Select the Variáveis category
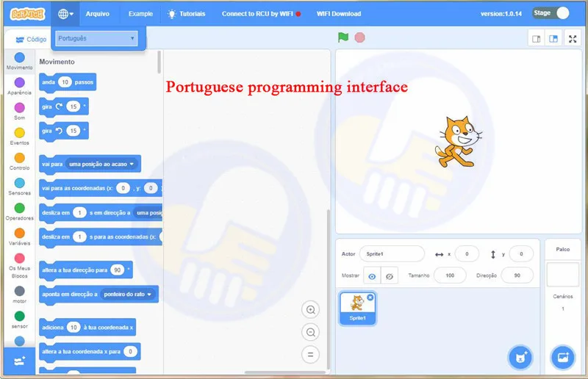Viewport: 588px width, 379px height. (x=20, y=237)
